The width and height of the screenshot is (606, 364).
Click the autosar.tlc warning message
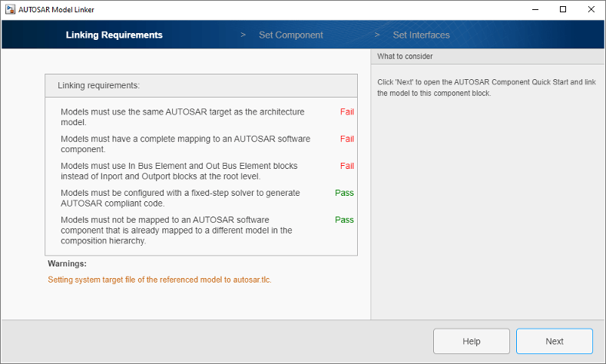pos(160,280)
